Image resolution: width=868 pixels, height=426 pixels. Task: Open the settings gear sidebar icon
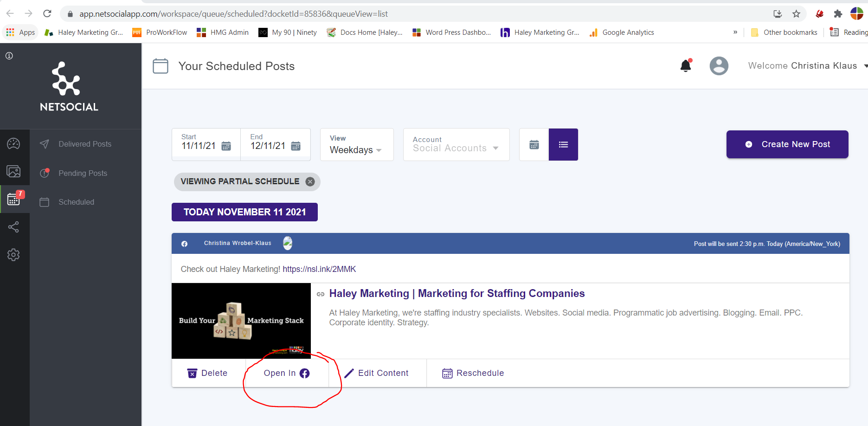pyautogui.click(x=13, y=255)
